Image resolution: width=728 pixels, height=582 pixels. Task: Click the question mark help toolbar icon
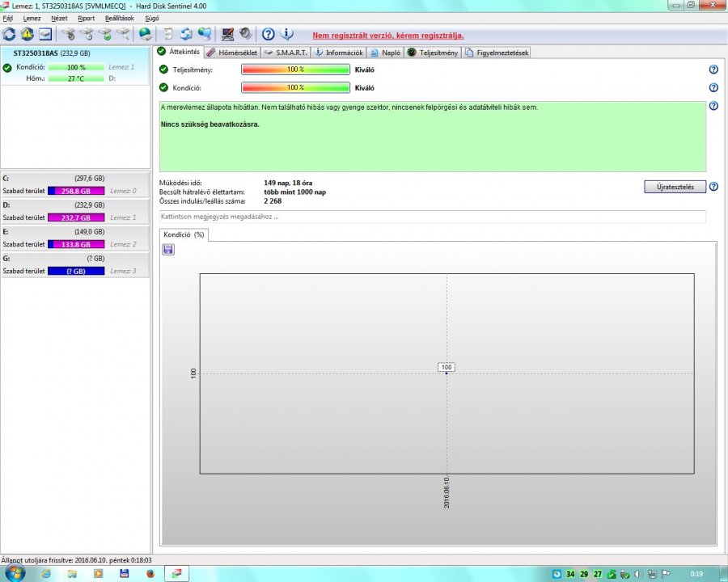tap(268, 34)
